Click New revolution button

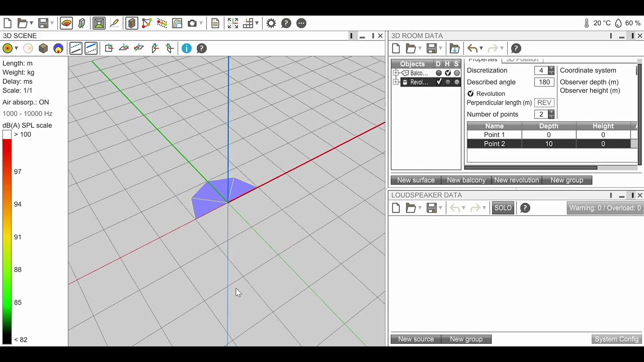517,180
